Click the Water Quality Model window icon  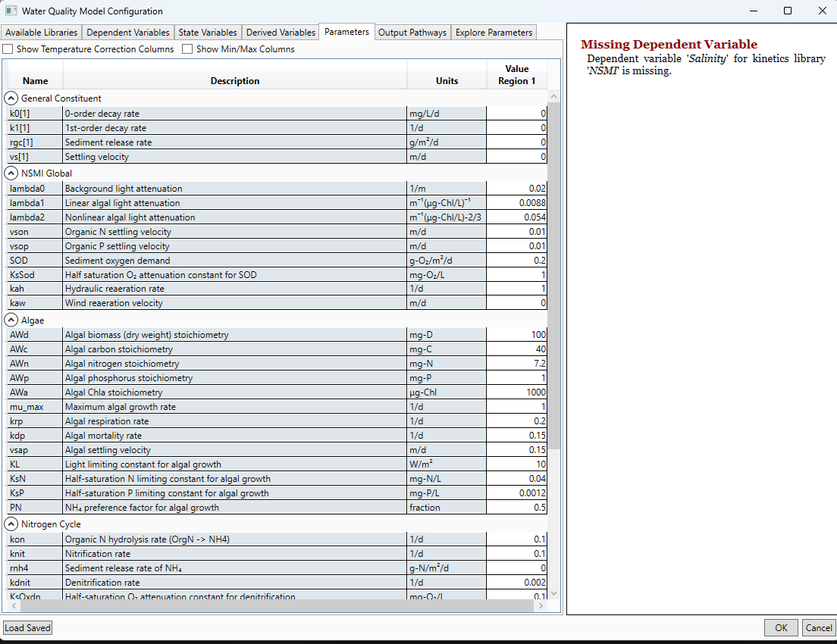(x=11, y=11)
